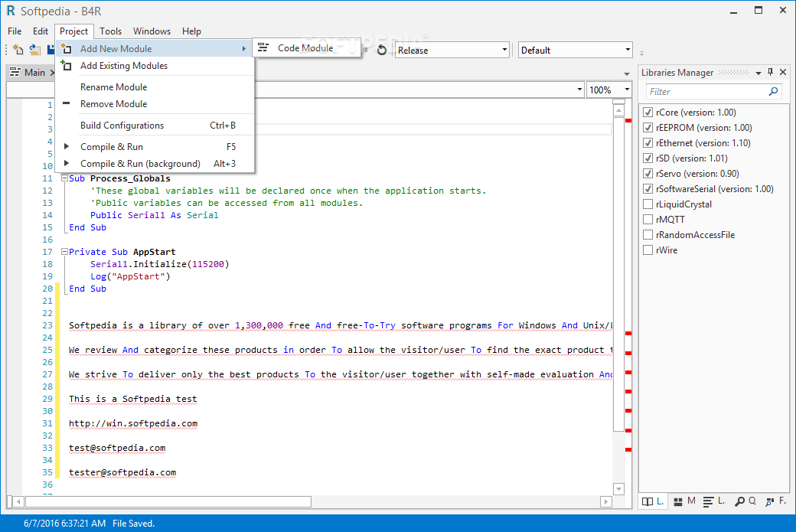Click the B4R app icon in title bar
The width and height of the screenshot is (796, 532).
tap(11, 11)
